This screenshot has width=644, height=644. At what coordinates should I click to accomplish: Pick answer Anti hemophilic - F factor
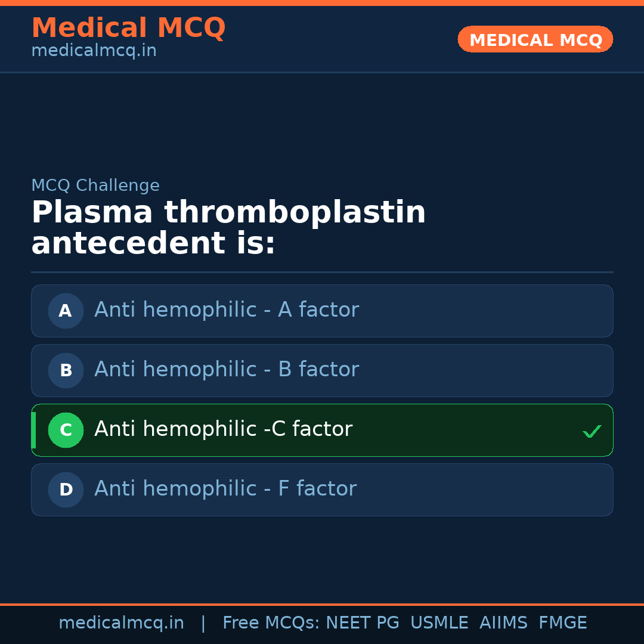click(225, 489)
